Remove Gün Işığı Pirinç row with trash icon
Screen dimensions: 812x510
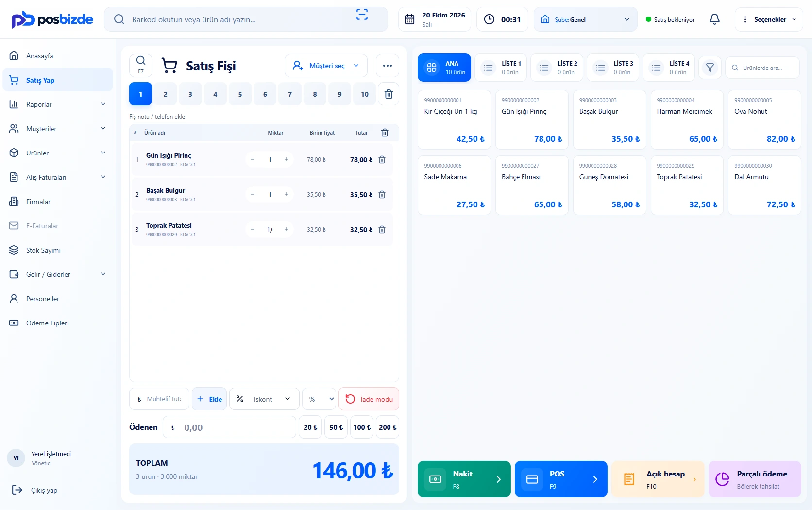click(x=382, y=160)
